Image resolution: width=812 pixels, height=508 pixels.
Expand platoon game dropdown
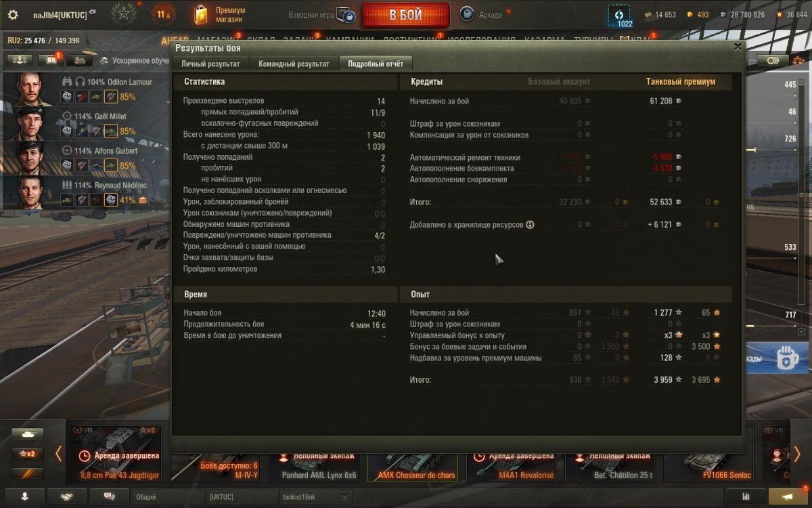(346, 15)
